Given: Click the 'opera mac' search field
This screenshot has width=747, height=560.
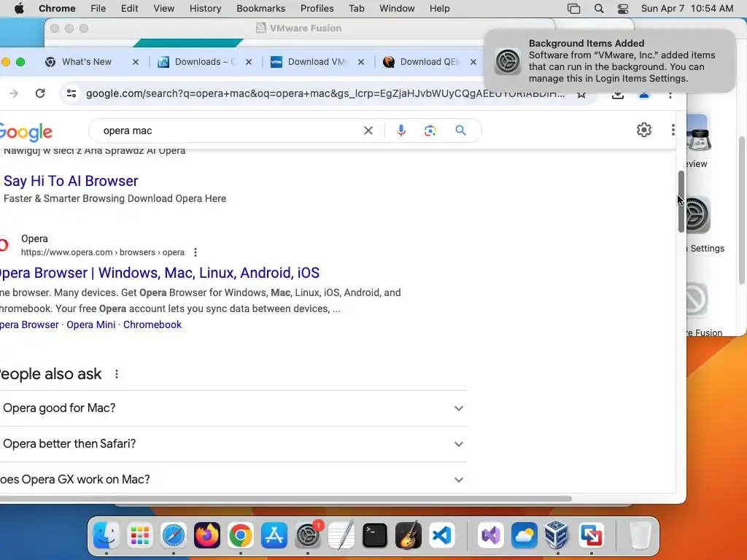Looking at the screenshot, I should (228, 131).
